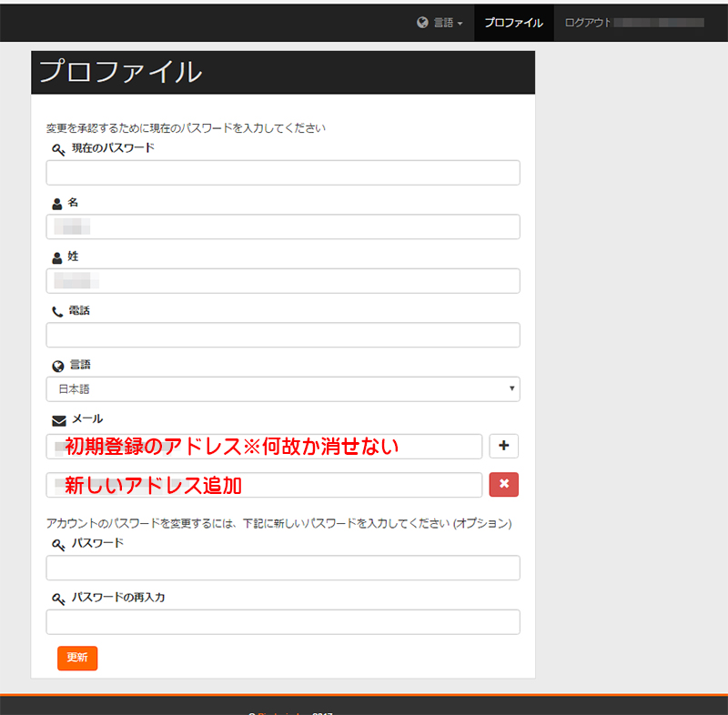Click the envelope icon beside メール
Screen dimensions: 728x715
pos(59,420)
